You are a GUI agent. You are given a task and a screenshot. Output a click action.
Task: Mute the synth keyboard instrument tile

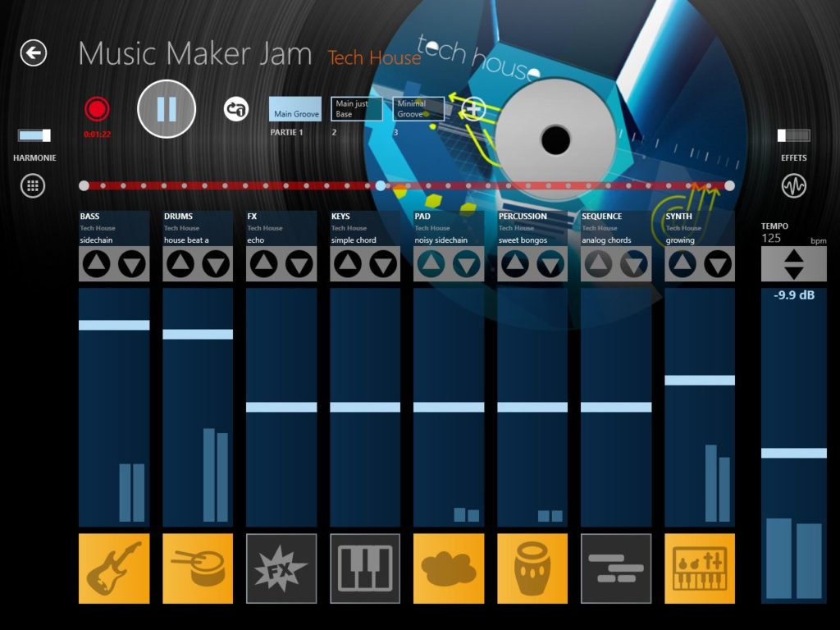[x=700, y=568]
